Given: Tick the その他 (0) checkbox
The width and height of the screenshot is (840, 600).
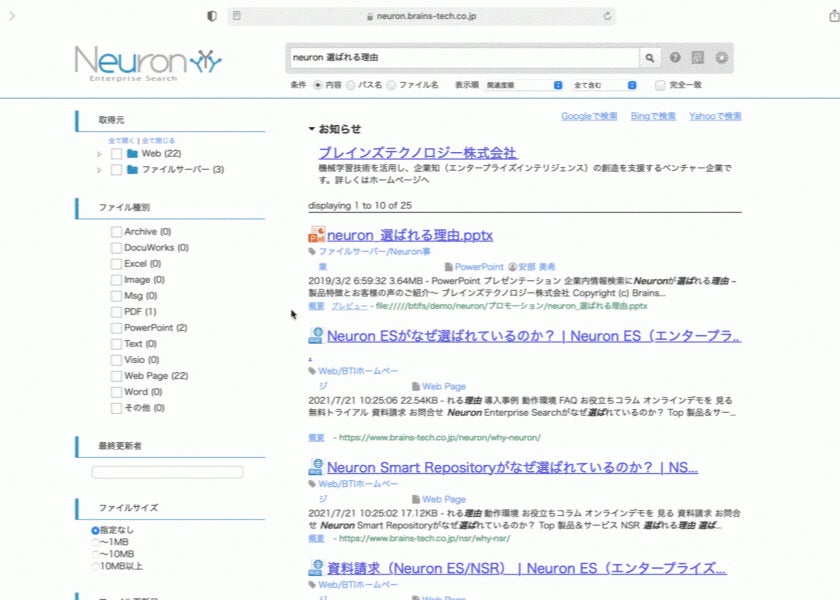Looking at the screenshot, I should 116,408.
